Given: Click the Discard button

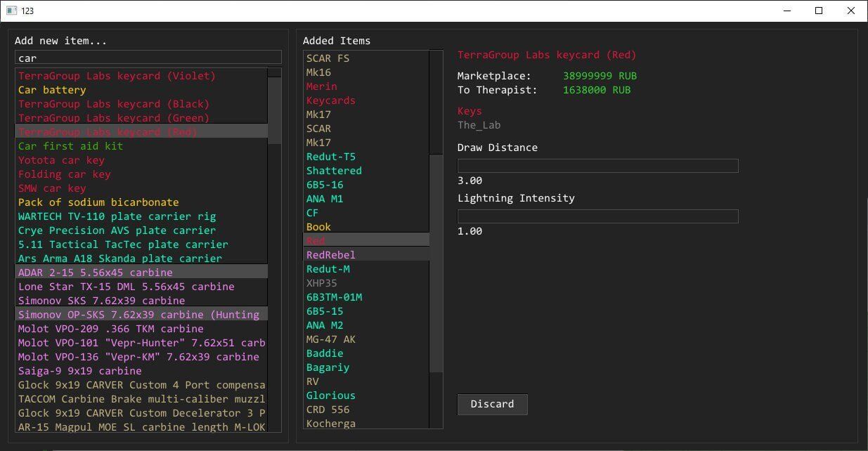Looking at the screenshot, I should 492,404.
